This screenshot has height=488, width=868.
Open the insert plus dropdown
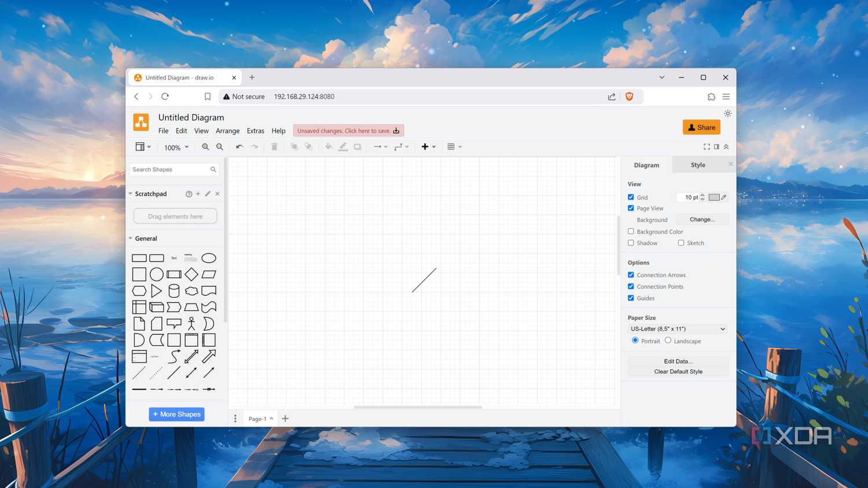[x=428, y=147]
